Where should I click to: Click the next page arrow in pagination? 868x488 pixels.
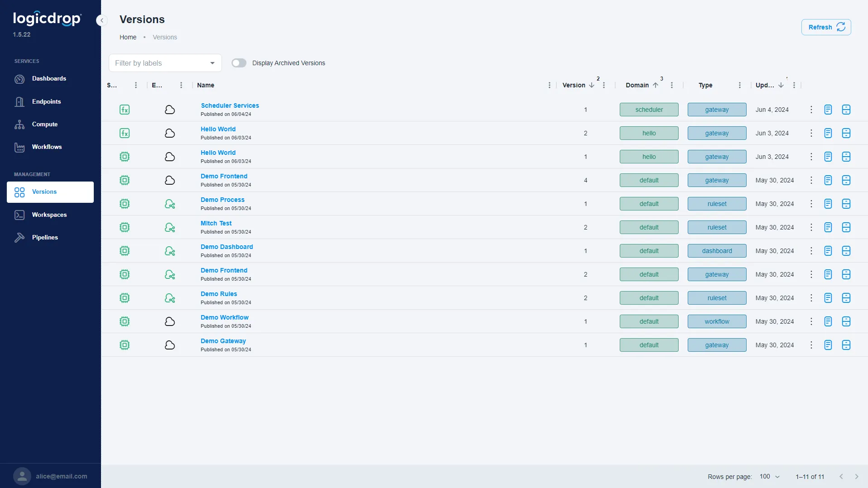(857, 477)
